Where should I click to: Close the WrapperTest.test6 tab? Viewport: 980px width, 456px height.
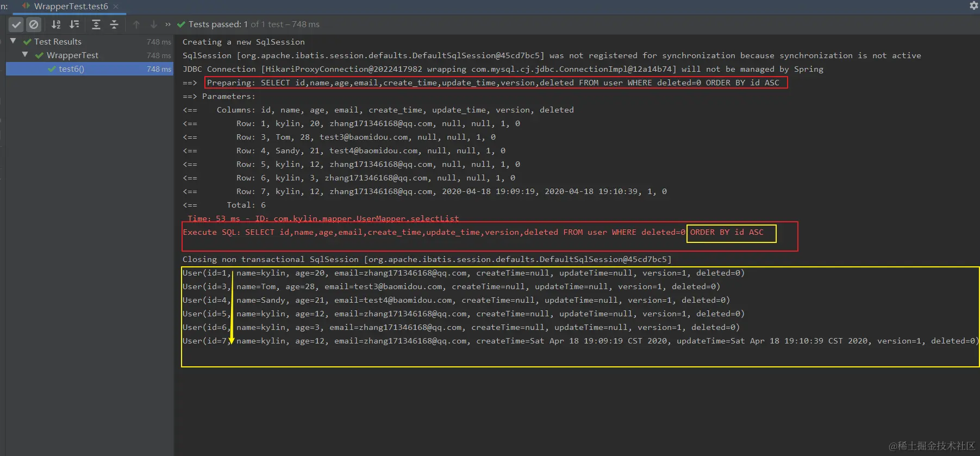[116, 7]
